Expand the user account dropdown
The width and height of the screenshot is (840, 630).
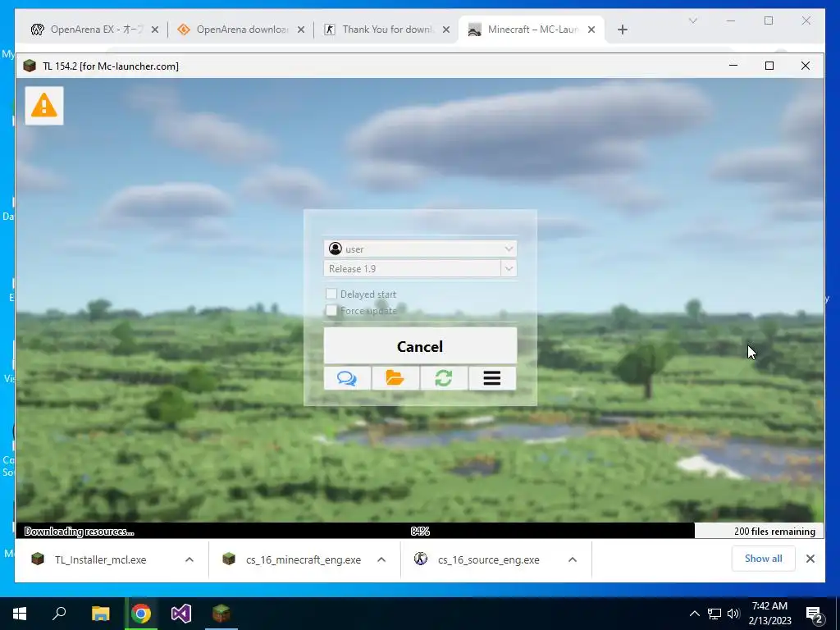pos(509,249)
